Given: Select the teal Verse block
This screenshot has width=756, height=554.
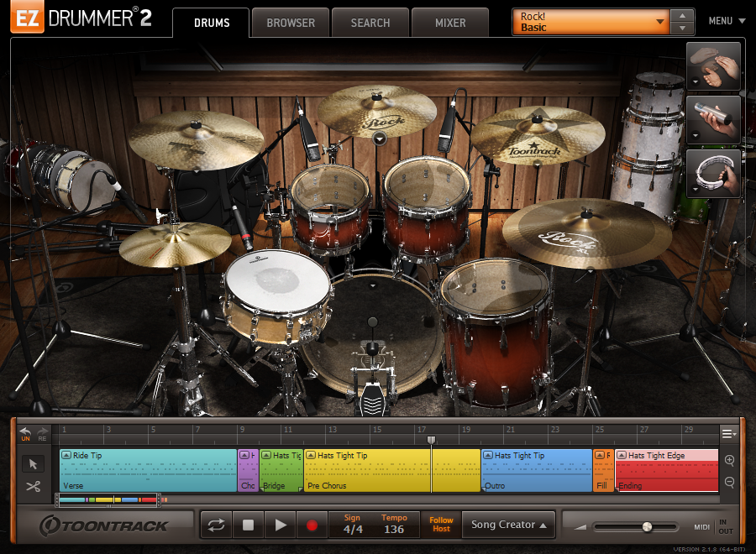Looking at the screenshot, I should (148, 470).
